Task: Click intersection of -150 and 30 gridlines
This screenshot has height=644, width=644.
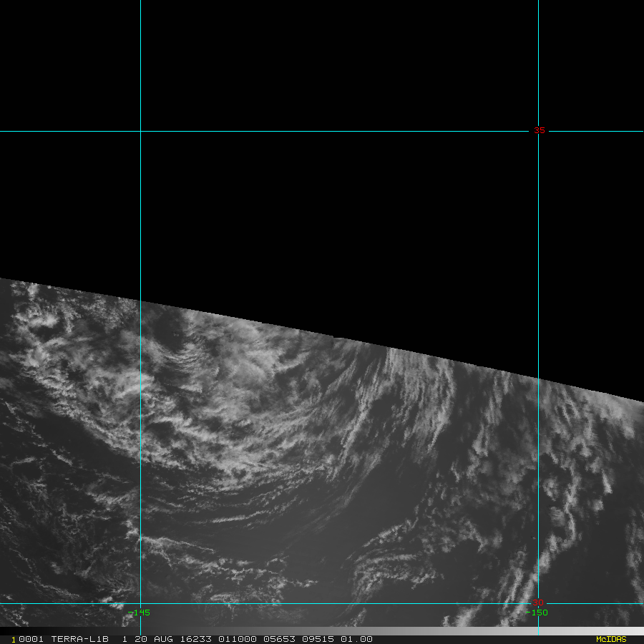Action: coord(538,603)
